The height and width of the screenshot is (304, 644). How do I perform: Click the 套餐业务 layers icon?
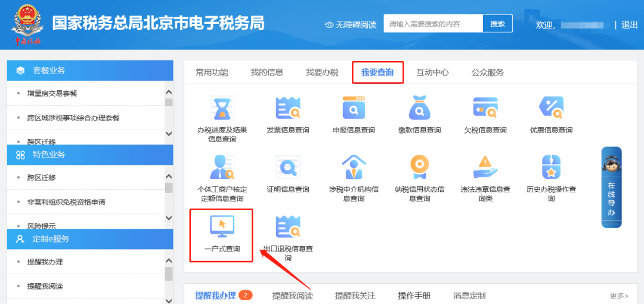click(x=20, y=70)
